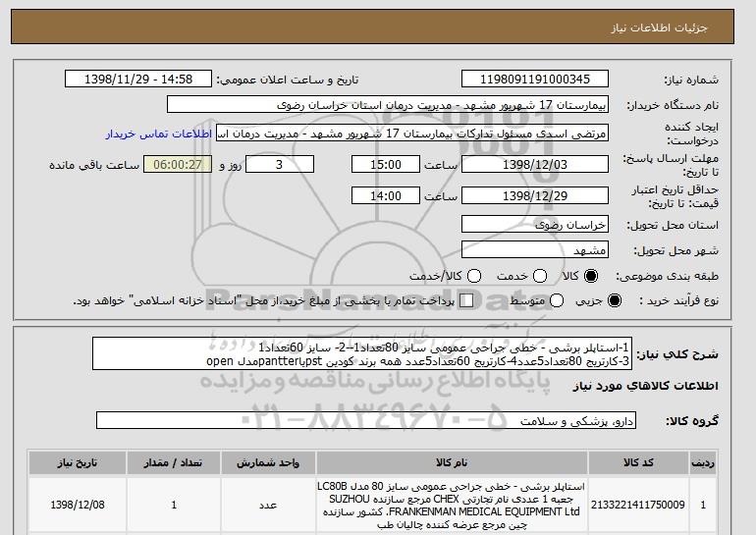Click the delivery province field خراسان رضوی
The width and height of the screenshot is (756, 535).
[x=535, y=225]
